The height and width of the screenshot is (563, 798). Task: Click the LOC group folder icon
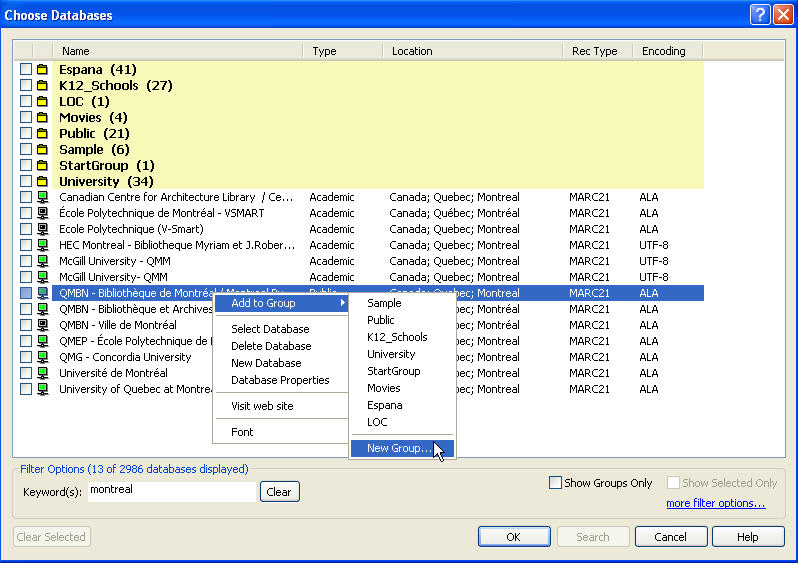[42, 101]
